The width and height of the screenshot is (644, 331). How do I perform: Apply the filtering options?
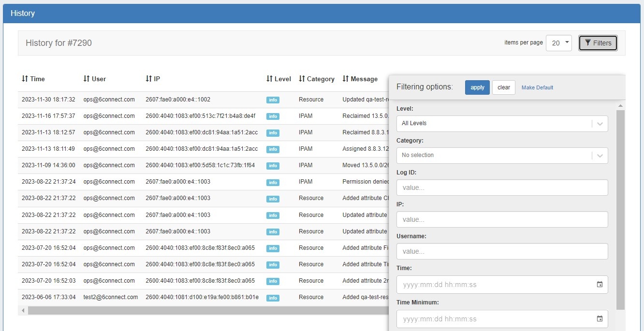pyautogui.click(x=477, y=87)
